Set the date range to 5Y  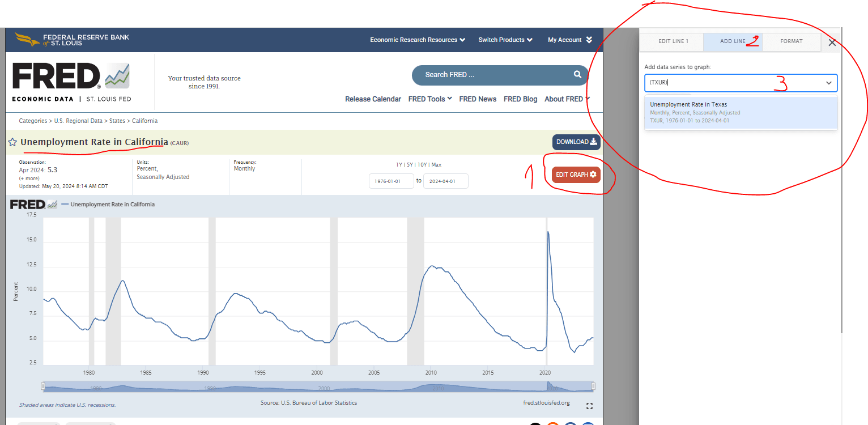[x=410, y=165]
